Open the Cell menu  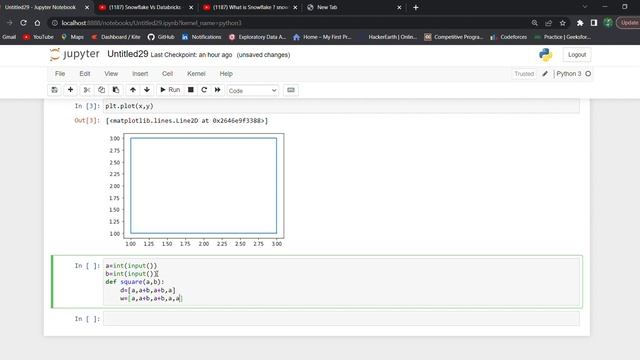coord(167,74)
